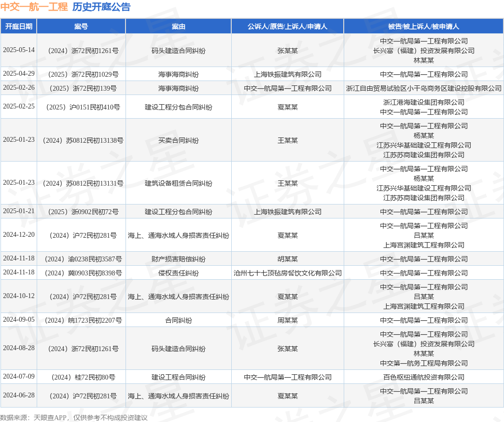Click date cell 2024-08-28
The width and height of the screenshot is (504, 422).
tap(19, 348)
